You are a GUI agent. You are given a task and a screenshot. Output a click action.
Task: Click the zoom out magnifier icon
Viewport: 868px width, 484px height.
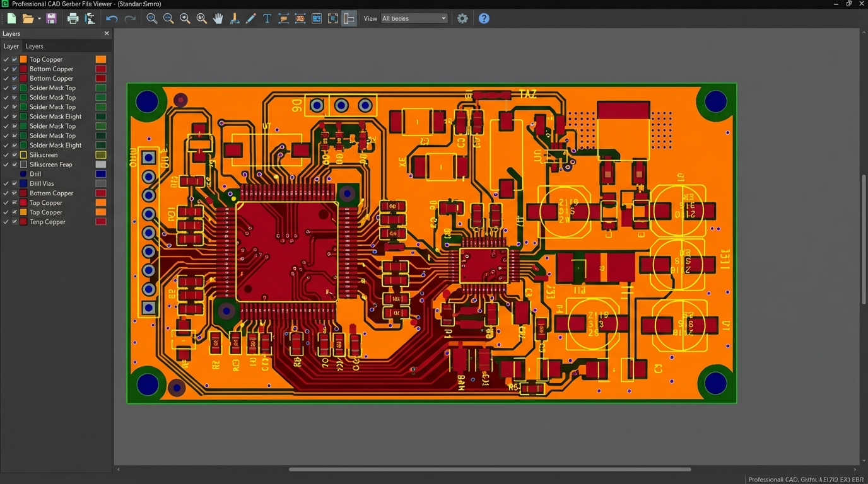point(168,19)
